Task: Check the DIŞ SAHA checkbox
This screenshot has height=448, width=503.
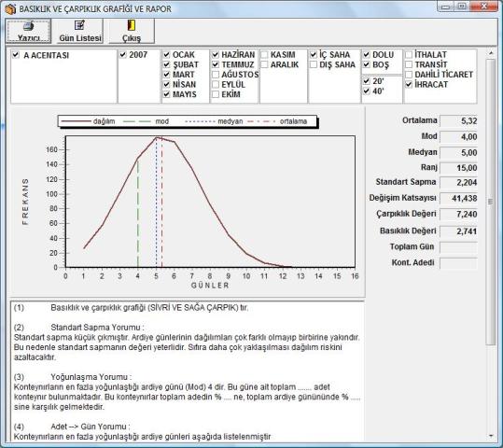Action: (x=314, y=64)
